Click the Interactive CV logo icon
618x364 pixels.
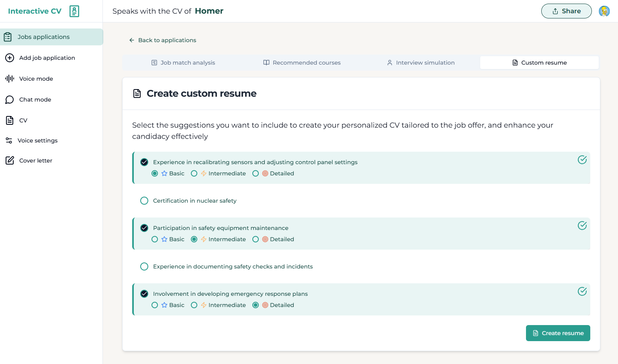pos(74,11)
